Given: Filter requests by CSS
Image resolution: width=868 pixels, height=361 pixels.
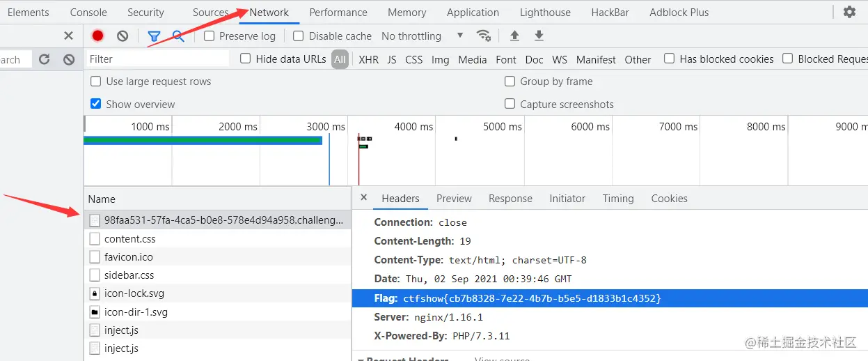Looking at the screenshot, I should pos(413,59).
